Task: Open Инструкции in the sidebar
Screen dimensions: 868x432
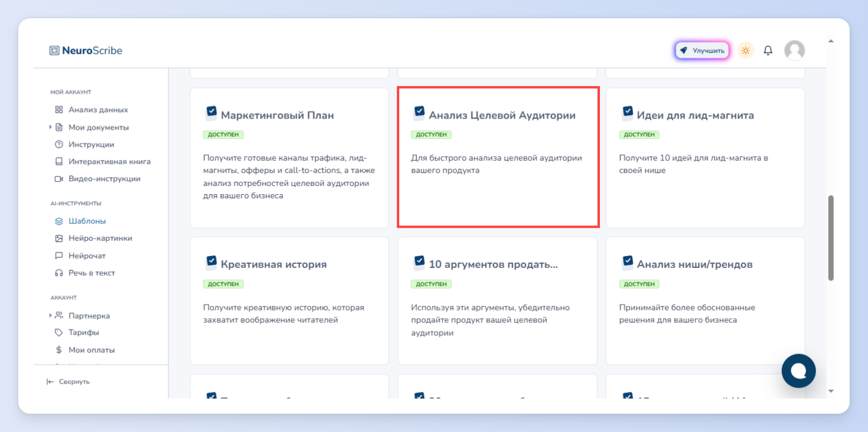Action: click(x=92, y=145)
